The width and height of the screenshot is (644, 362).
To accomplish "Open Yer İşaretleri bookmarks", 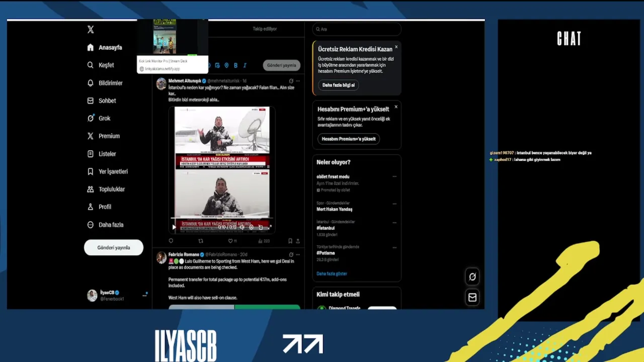I will pyautogui.click(x=107, y=171).
